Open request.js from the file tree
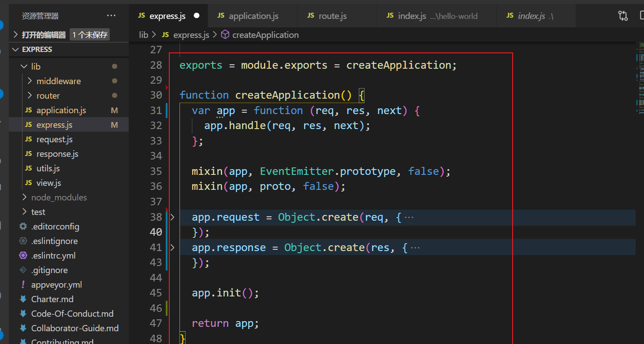This screenshot has width=644, height=344. (54, 139)
